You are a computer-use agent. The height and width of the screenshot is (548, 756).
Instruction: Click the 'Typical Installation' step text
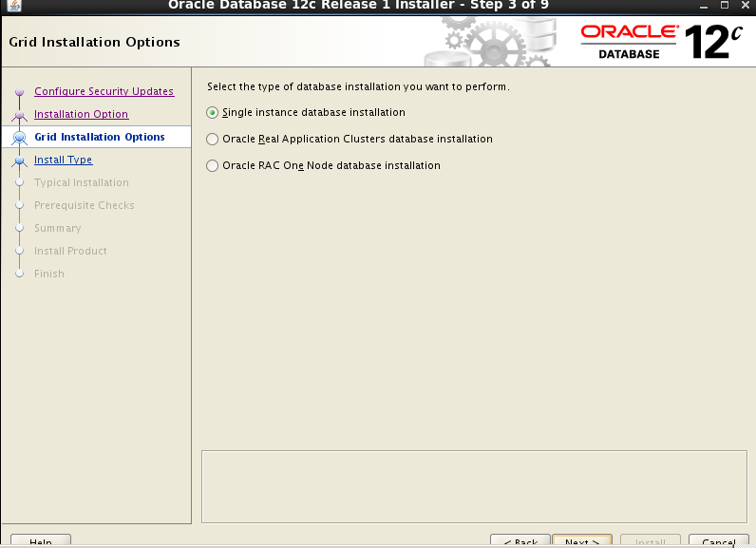click(82, 182)
